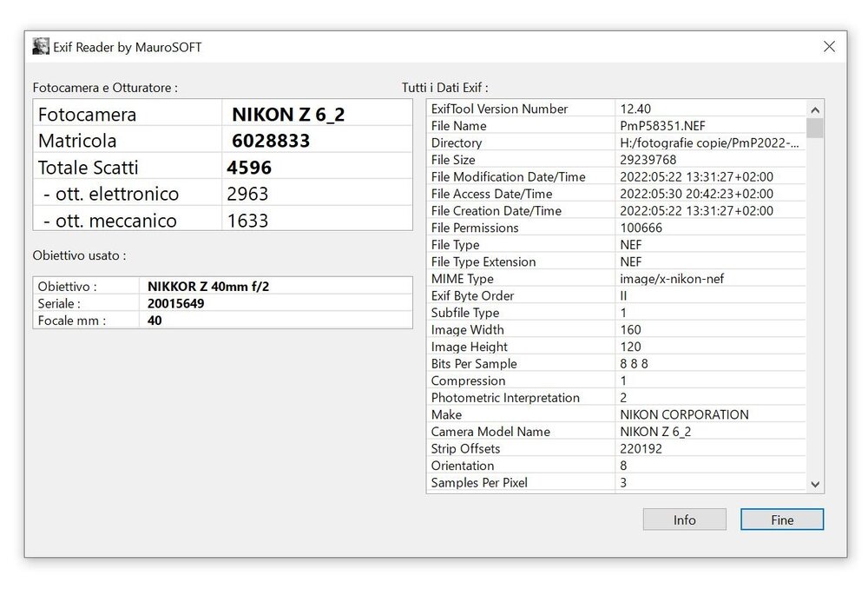The height and width of the screenshot is (589, 868).
Task: Select the Exif Byte Order row label
Action: [473, 296]
